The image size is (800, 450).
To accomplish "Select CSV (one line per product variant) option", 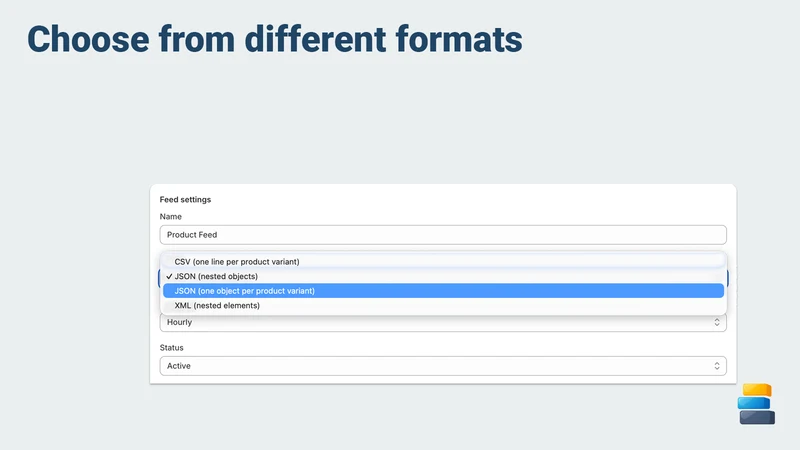I will pyautogui.click(x=443, y=262).
